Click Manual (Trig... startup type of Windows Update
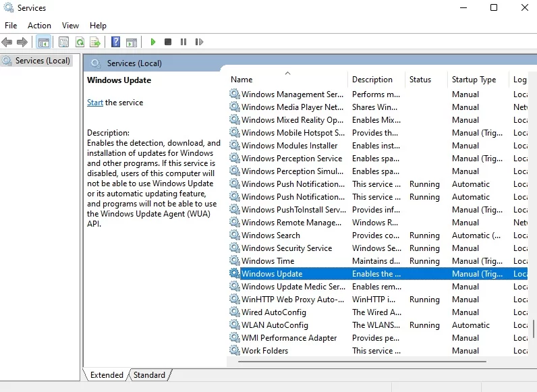The image size is (537, 392). click(477, 274)
